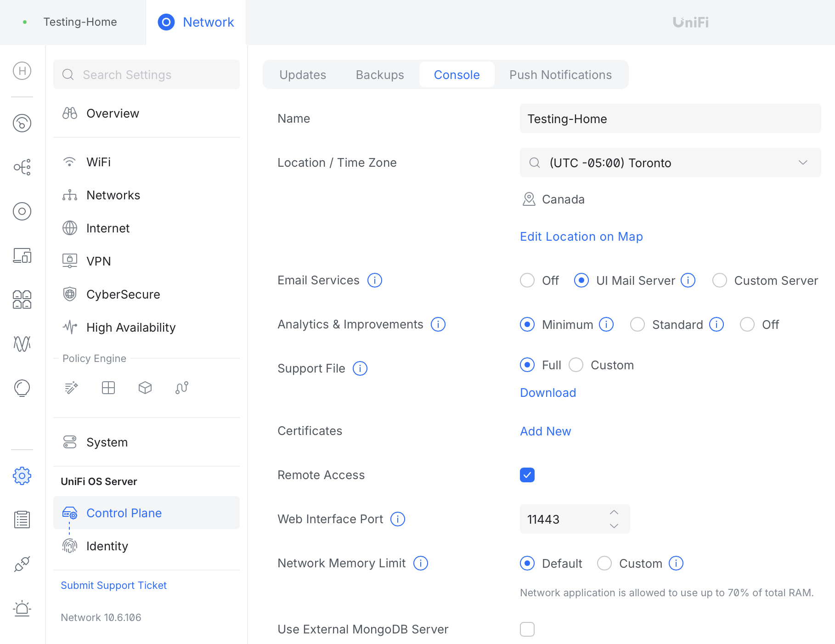Download the support file

click(x=548, y=393)
